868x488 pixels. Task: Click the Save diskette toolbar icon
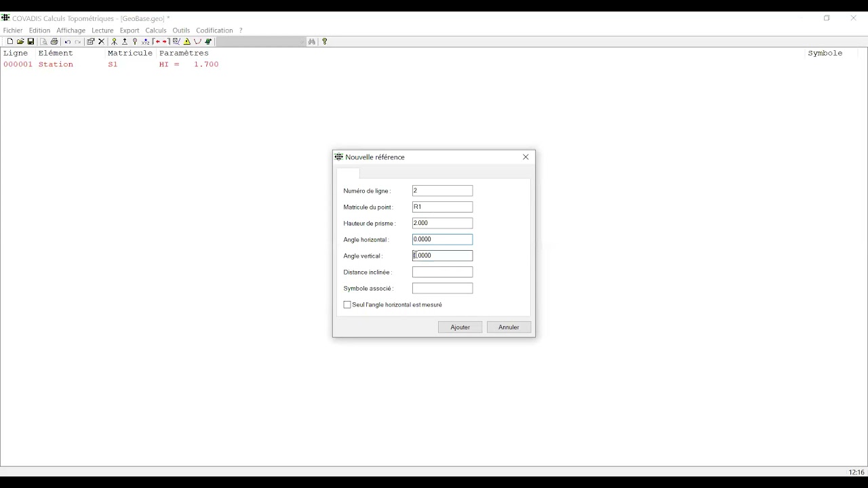point(31,41)
